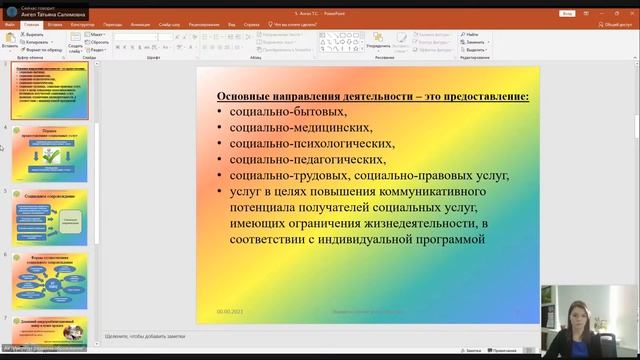Click the Paste (Вставить) clipboard icon
The image size is (640, 360).
pos(10,38)
